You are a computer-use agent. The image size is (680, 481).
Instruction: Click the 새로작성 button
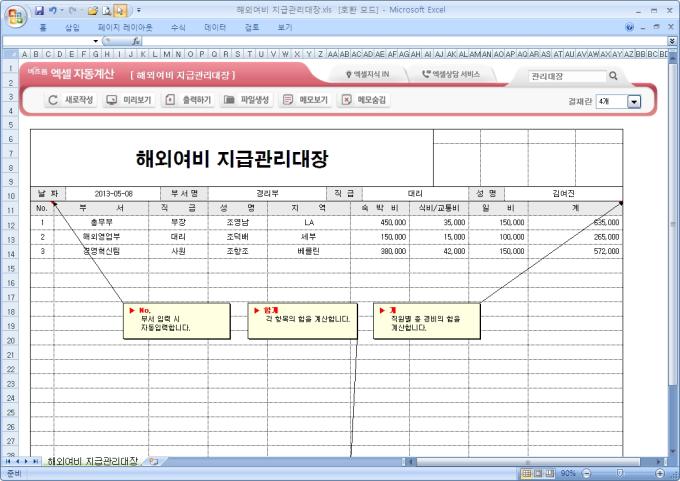[x=70, y=100]
